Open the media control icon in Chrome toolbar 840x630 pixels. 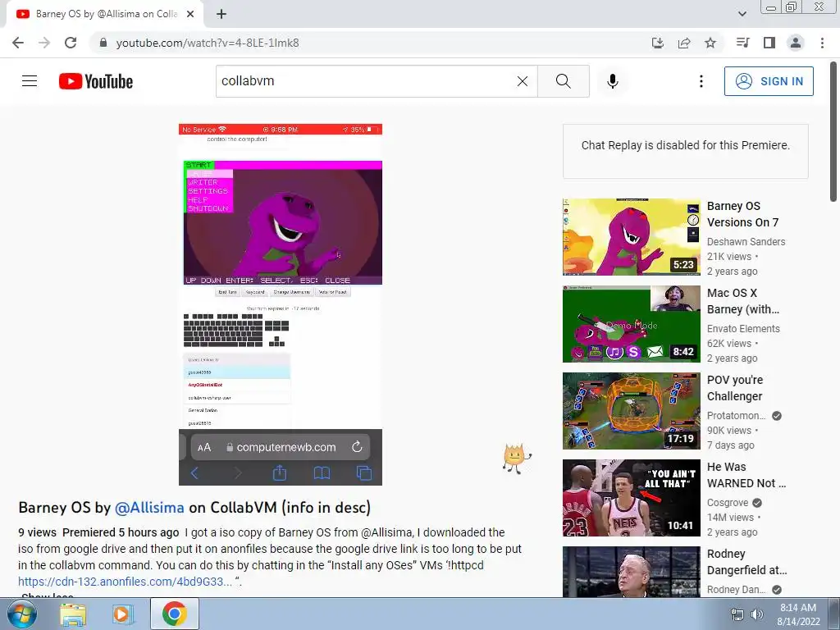click(x=742, y=43)
